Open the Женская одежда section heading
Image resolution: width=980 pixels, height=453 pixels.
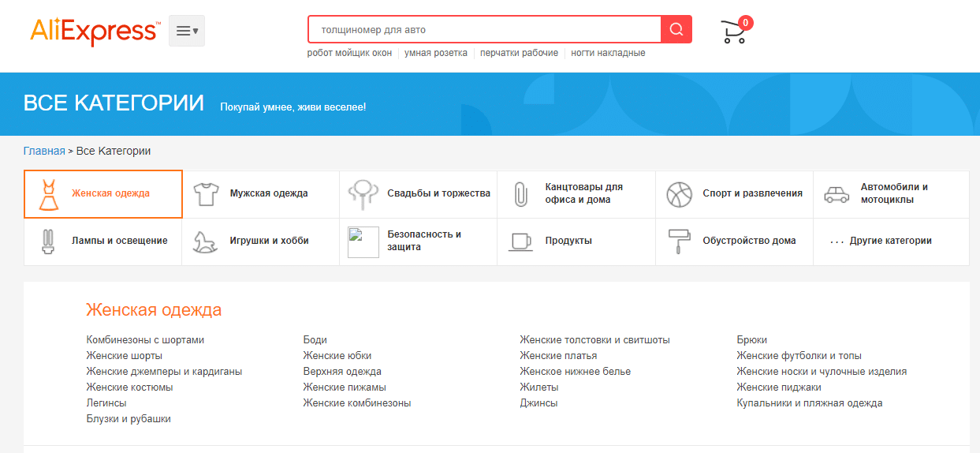[x=154, y=309]
